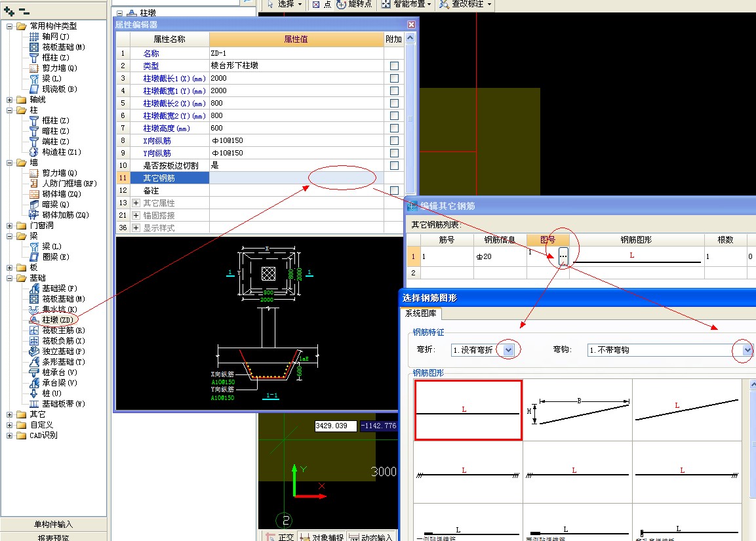The image size is (756, 541).
Task: Select the 构造柱(Z1) icon
Action: pos(33,152)
